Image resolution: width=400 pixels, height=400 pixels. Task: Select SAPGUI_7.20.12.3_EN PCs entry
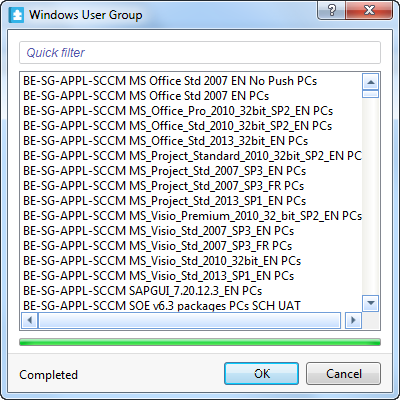click(x=191, y=291)
